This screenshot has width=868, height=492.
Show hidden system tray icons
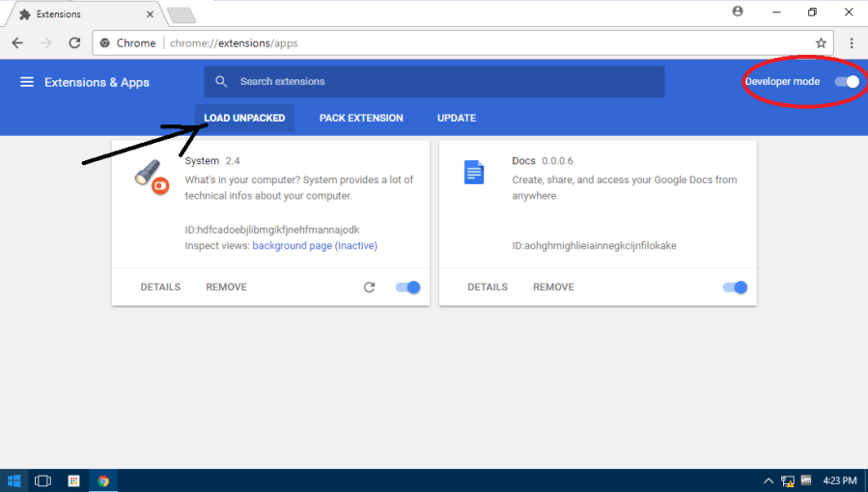(x=769, y=480)
